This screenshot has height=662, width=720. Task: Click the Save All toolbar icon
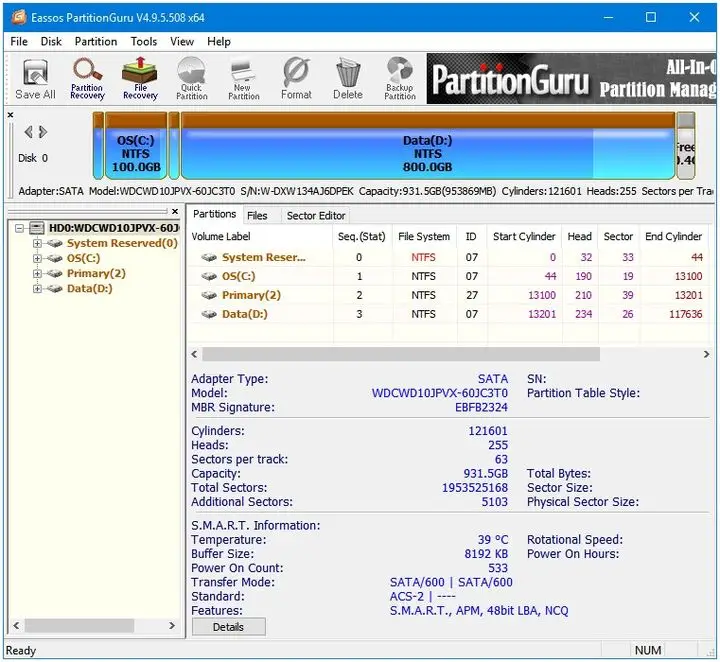point(35,79)
